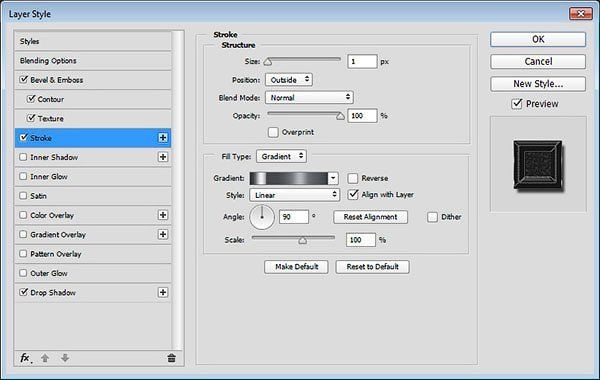Uncheck the Contour checkbox
Screen dimensions: 600x380
pos(31,99)
